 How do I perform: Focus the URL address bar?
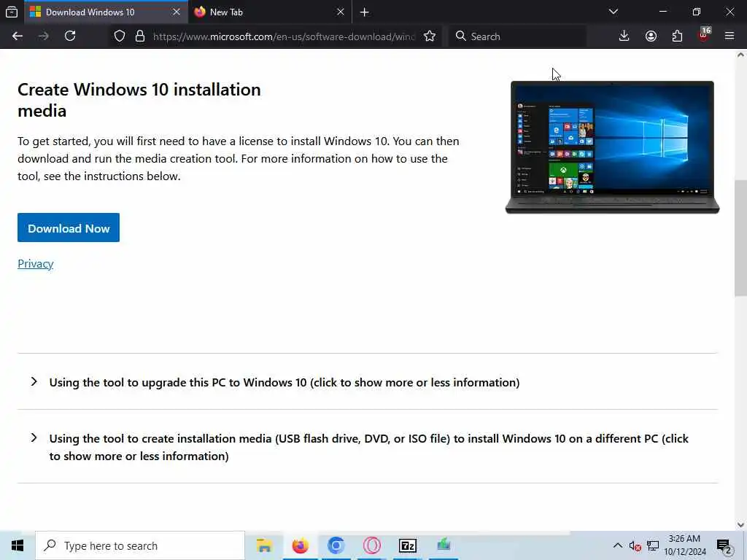tap(284, 36)
